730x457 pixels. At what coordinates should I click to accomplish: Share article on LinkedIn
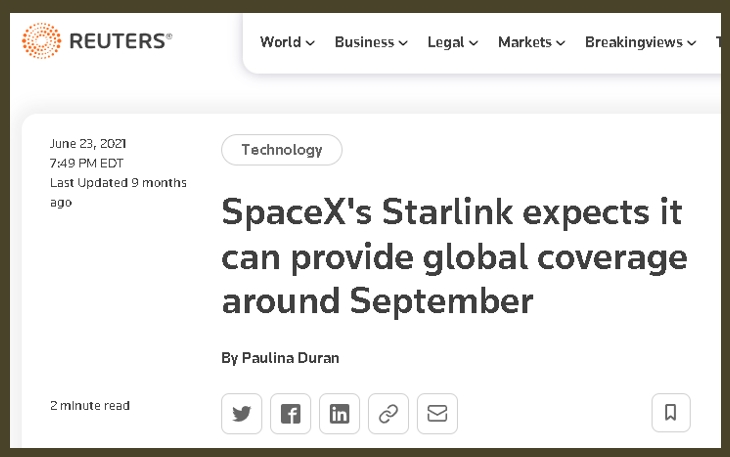click(339, 414)
